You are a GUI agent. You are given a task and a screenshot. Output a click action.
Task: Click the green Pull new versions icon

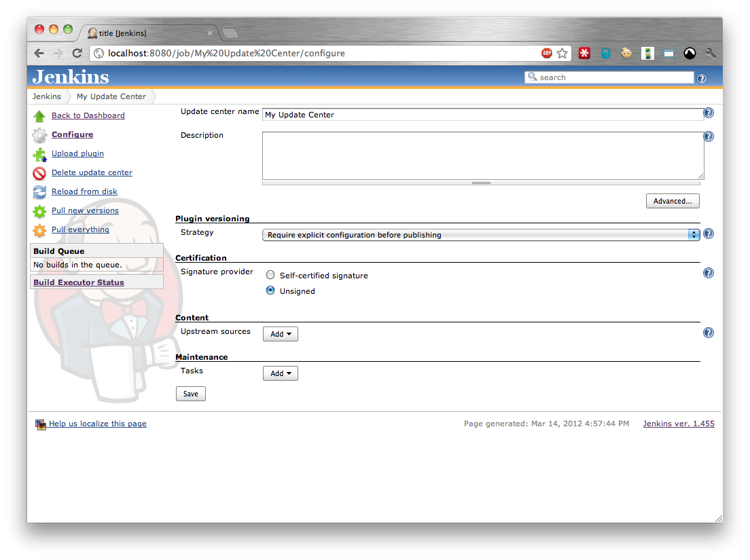[x=39, y=211]
